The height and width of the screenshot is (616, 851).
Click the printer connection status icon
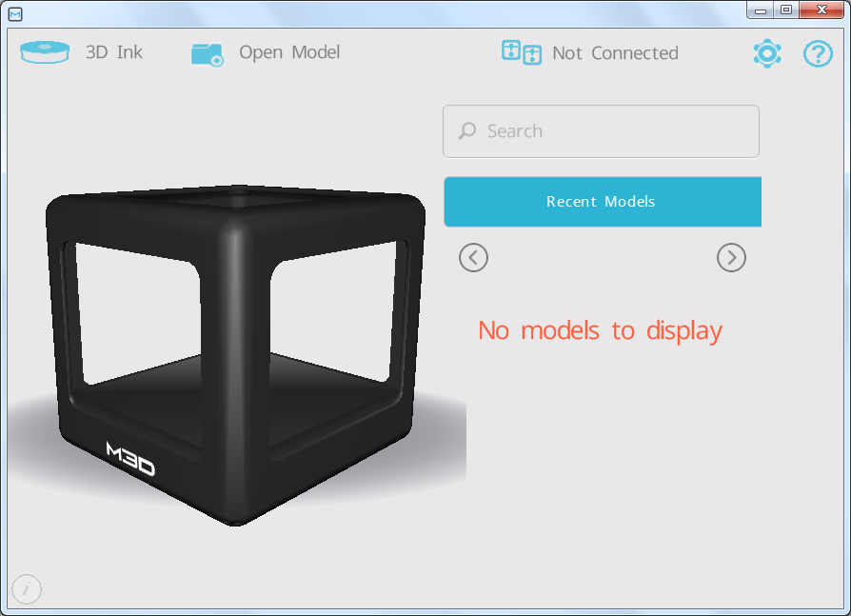coord(521,52)
